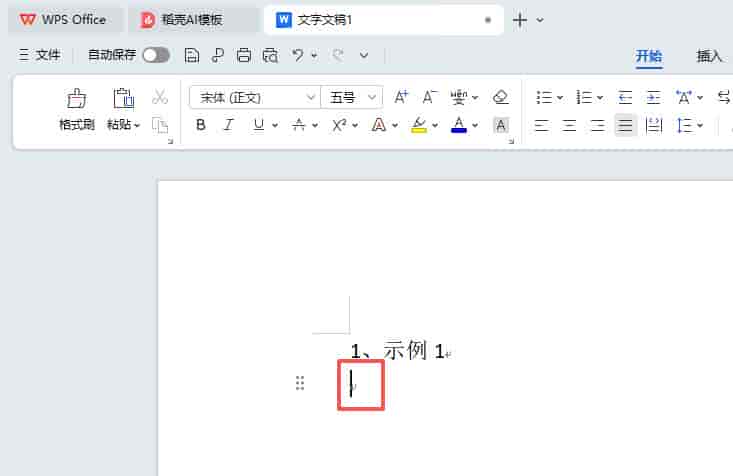Expand tab list chevron next to plus

click(x=540, y=20)
